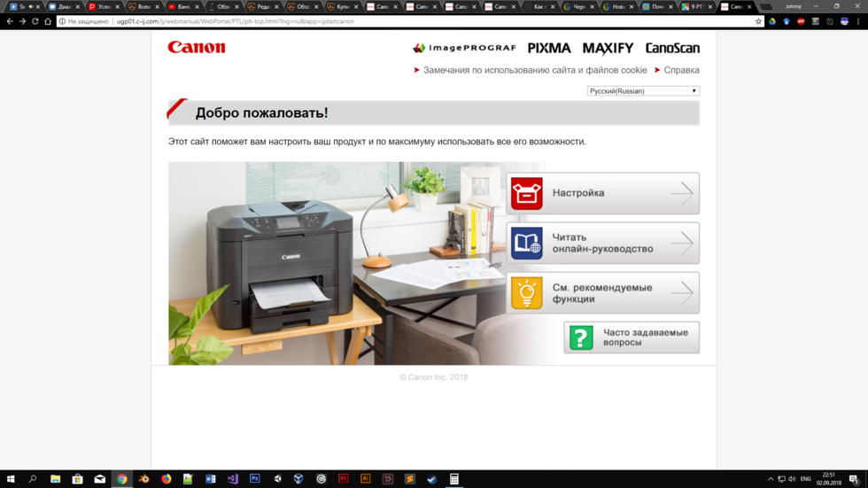
Task: Show hidden system tray icons chevron
Action: pyautogui.click(x=770, y=479)
